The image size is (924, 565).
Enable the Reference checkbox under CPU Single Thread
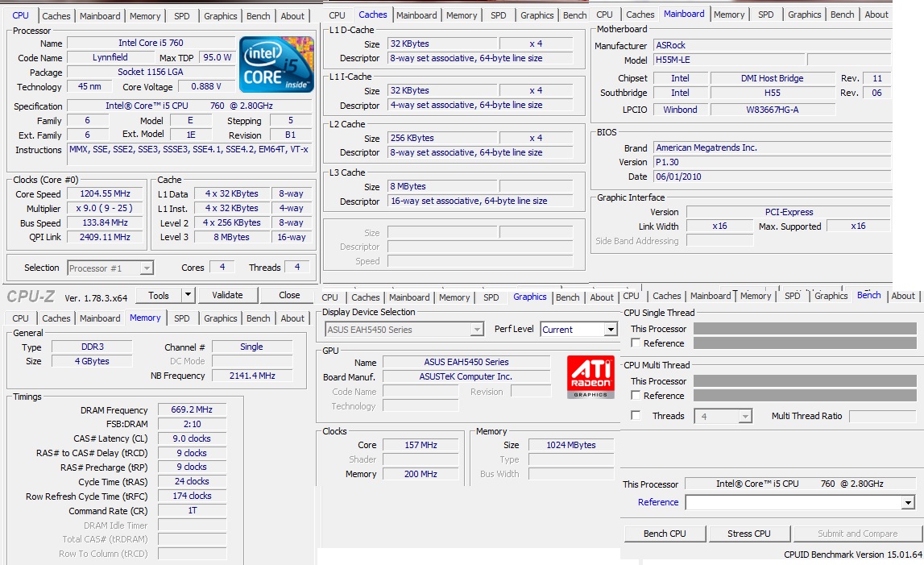(x=636, y=343)
